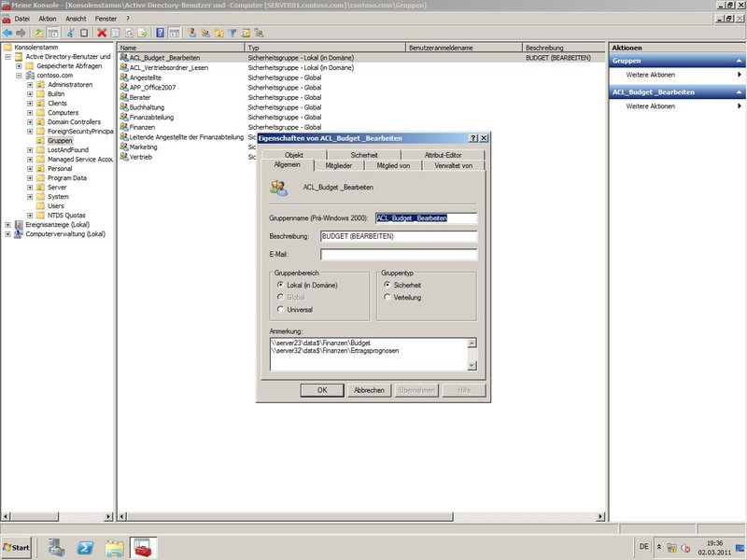Click the group list horizontal scrollbar thumb

tap(290, 517)
